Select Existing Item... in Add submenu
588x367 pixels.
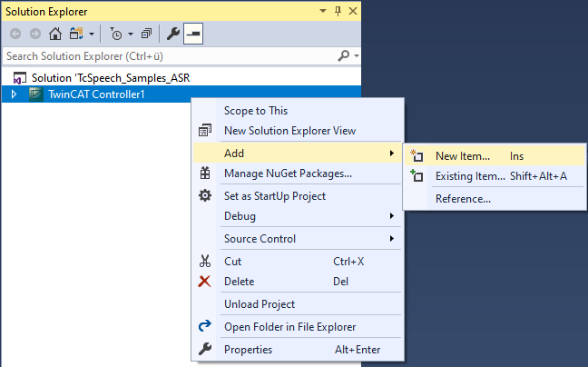coord(470,176)
